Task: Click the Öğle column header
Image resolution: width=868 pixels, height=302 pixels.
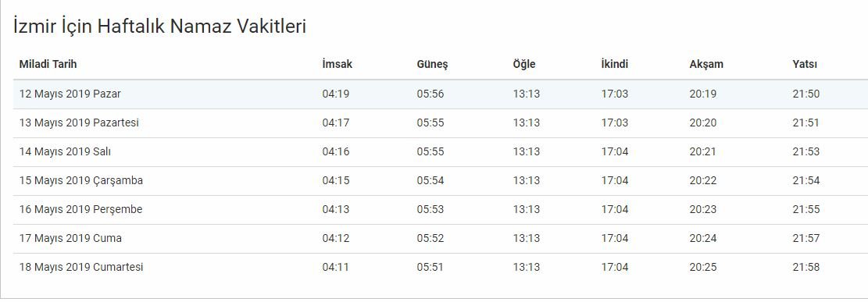Action: coord(523,65)
